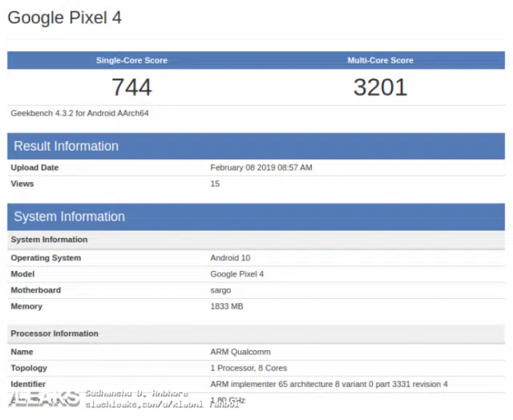The width and height of the screenshot is (513, 420).
Task: Click the Memory label
Action: (26, 306)
